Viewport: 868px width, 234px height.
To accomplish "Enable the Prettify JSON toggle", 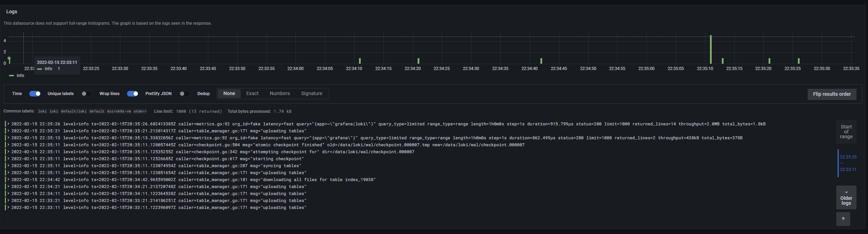I will point(184,94).
